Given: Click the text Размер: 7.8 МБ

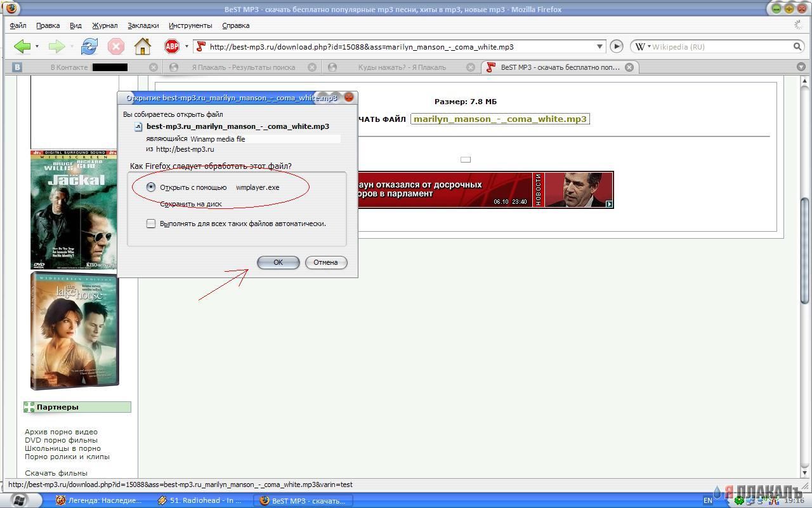Looking at the screenshot, I should pyautogui.click(x=466, y=102).
